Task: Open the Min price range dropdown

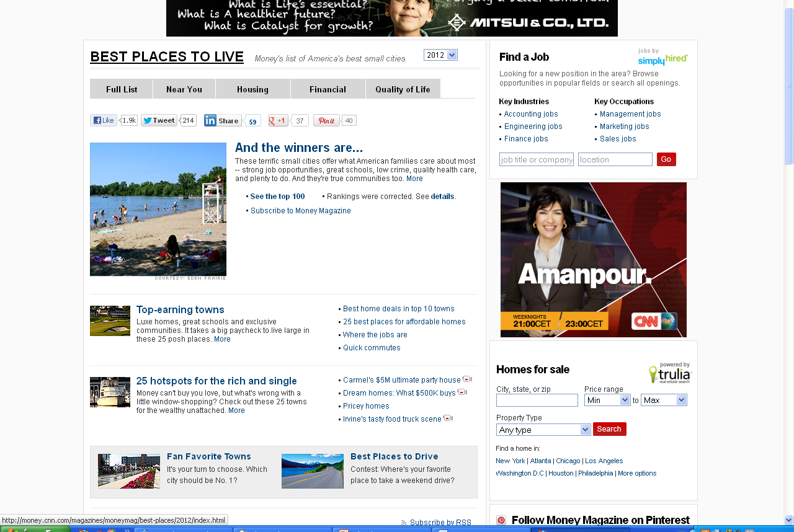Action: tap(607, 400)
